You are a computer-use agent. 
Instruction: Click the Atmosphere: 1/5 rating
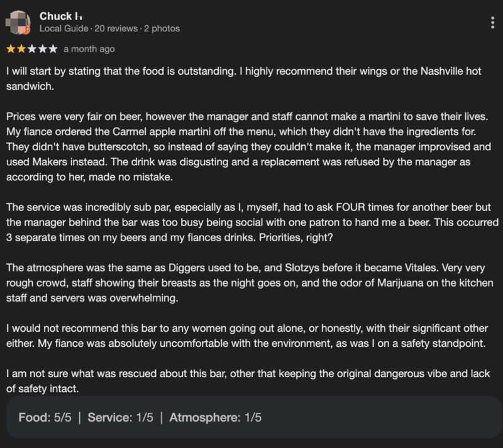point(215,417)
